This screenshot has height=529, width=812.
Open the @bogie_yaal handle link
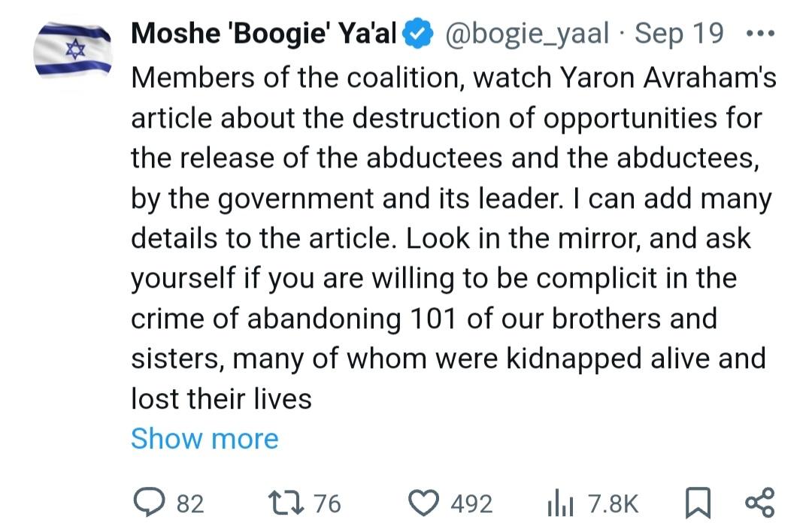click(x=526, y=34)
